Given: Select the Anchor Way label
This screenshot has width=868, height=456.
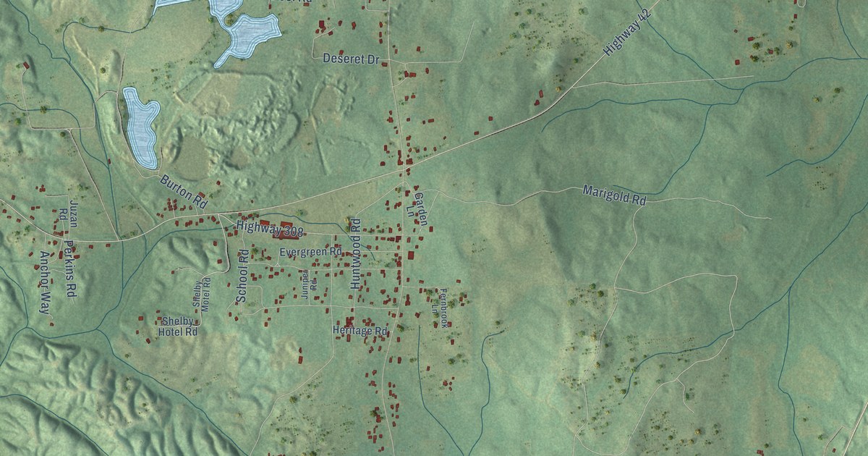Looking at the screenshot, I should [46, 283].
